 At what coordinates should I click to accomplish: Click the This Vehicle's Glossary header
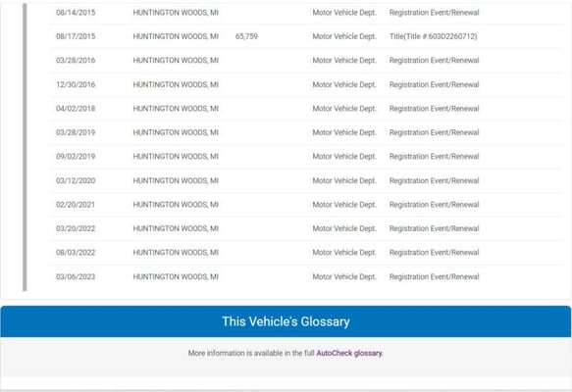tap(286, 321)
